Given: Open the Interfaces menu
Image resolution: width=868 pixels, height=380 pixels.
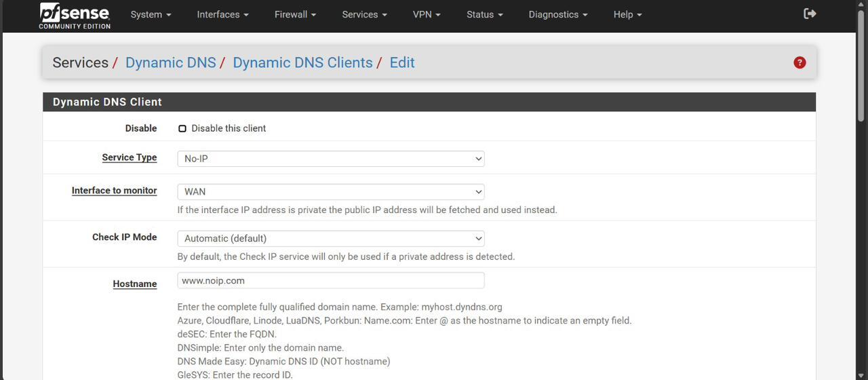Looking at the screenshot, I should [222, 14].
